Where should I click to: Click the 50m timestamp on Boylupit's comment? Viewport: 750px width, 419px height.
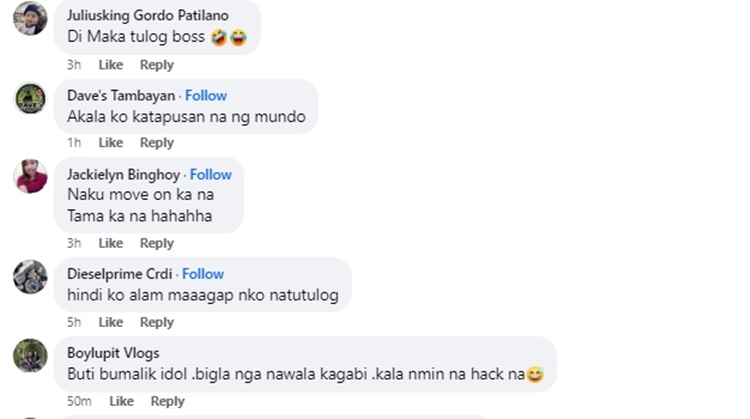79,401
